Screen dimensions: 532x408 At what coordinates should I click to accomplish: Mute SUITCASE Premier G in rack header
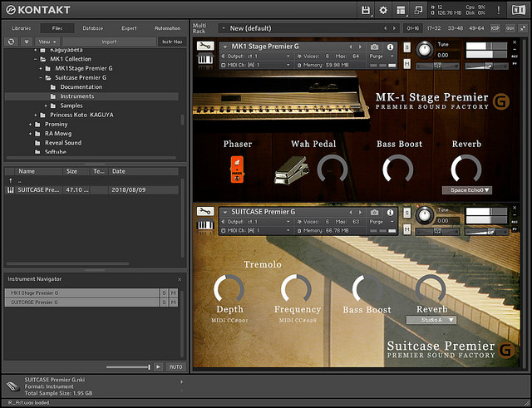point(406,229)
